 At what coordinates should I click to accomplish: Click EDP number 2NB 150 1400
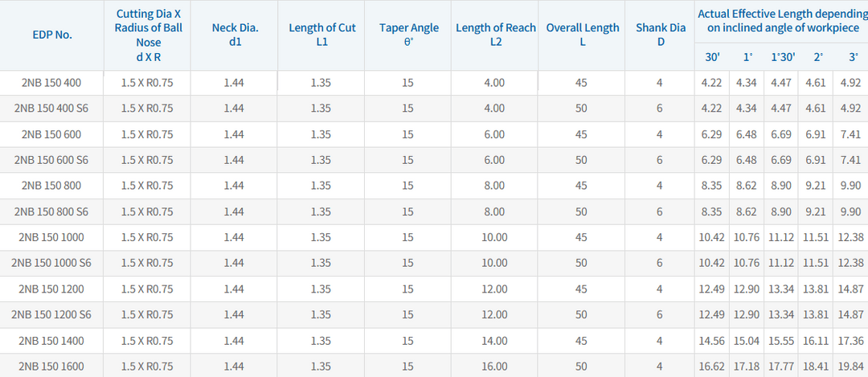51,340
